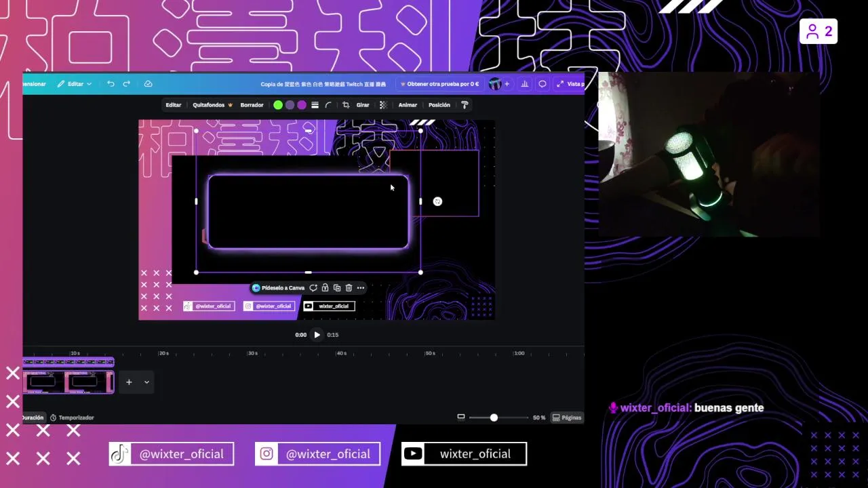Image resolution: width=868 pixels, height=488 pixels.
Task: Open the analytics bar chart icon
Action: 524,84
